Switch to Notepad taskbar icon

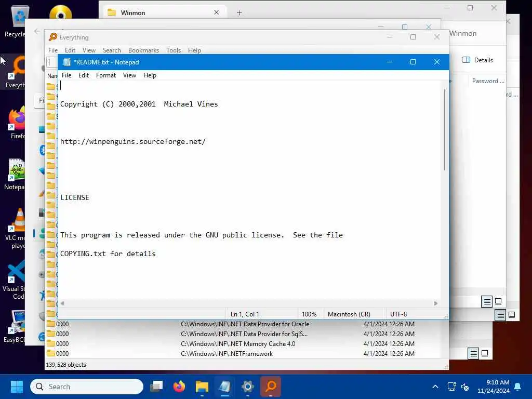pyautogui.click(x=224, y=387)
